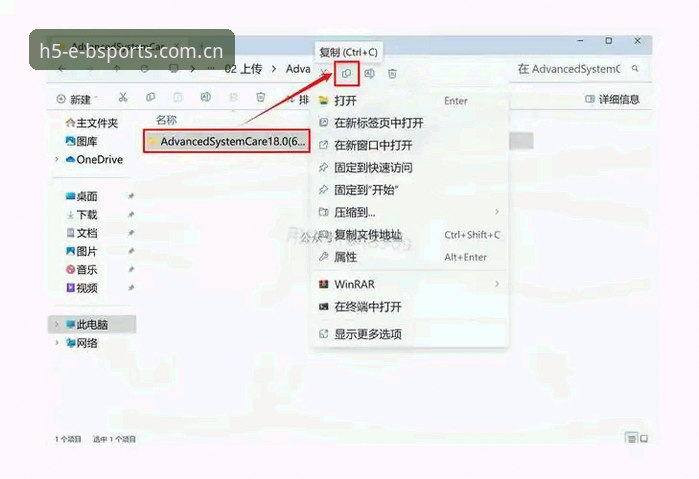Open 主文件夹 in the sidebar
Screen dimensions: 699x479
[x=92, y=123]
